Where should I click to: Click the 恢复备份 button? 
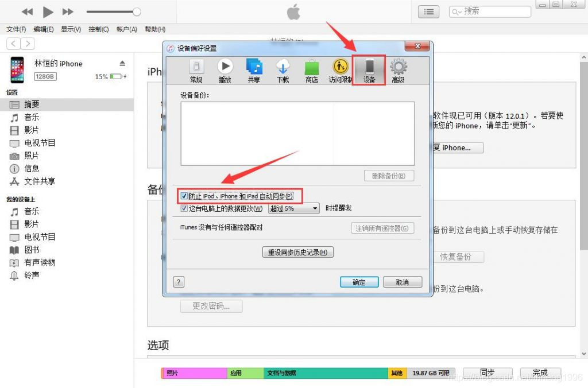(x=458, y=257)
